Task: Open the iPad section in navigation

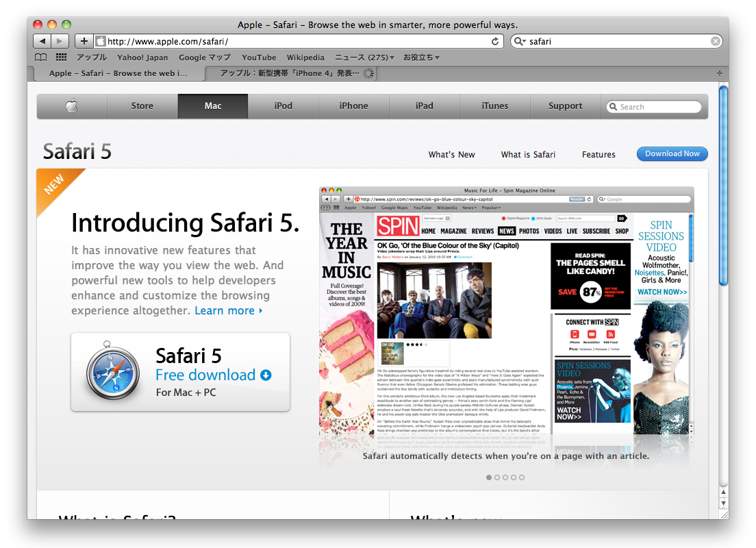Action: [425, 106]
